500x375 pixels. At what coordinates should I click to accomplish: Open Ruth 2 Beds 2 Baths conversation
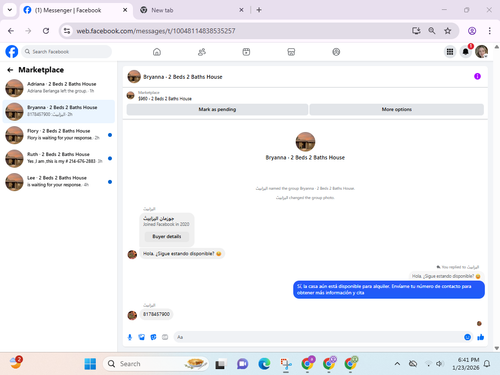pos(59,158)
